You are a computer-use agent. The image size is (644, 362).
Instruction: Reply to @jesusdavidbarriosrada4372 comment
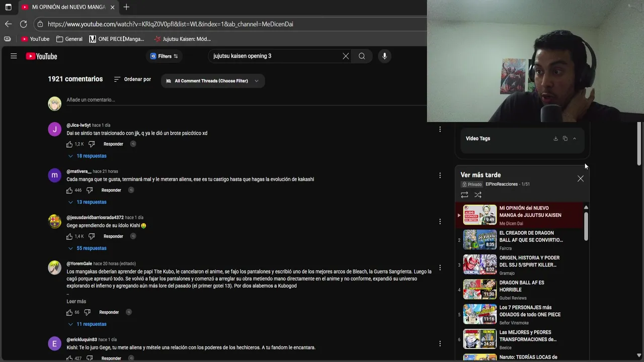click(x=113, y=236)
